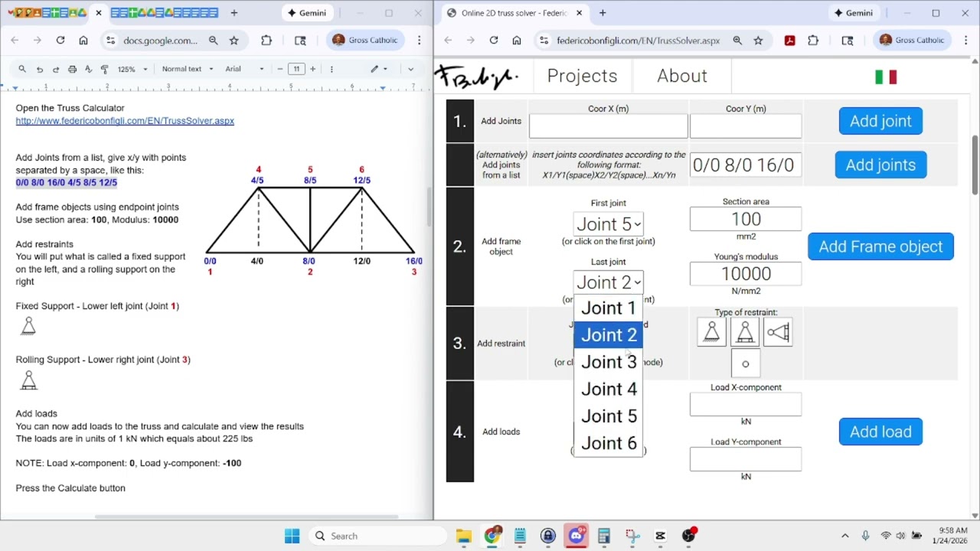Print the Google Doc
The image size is (980, 551).
72,69
